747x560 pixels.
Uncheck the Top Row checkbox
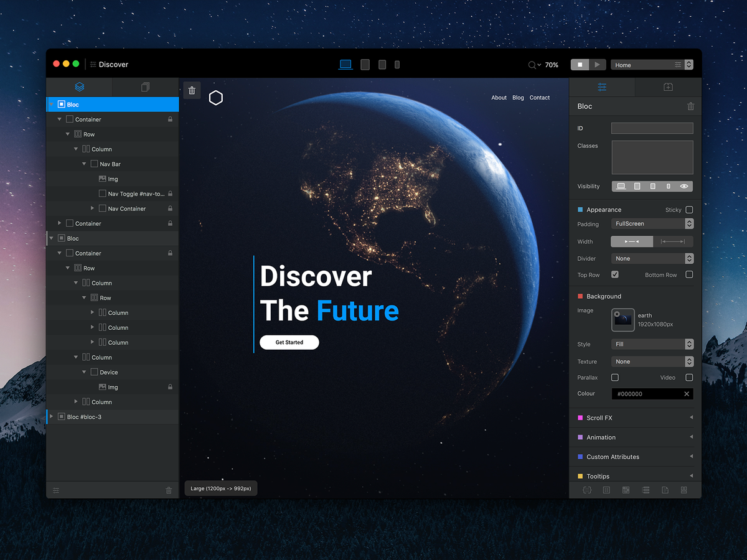[615, 274]
